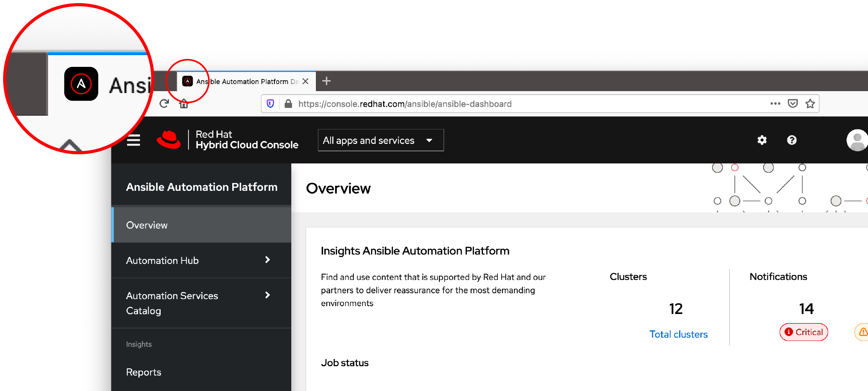Click the Red Hat logo
Image resolution: width=868 pixels, height=391 pixels.
point(169,140)
